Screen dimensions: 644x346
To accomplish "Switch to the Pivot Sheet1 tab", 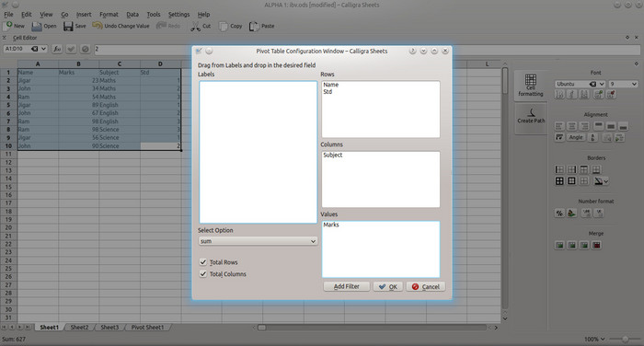I will 147,328.
